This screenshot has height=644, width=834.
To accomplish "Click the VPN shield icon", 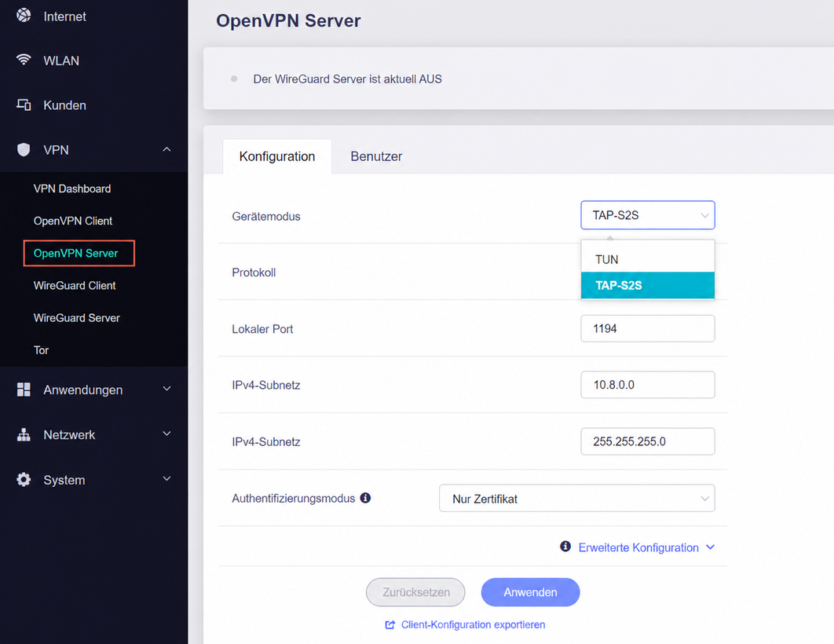I will (24, 149).
